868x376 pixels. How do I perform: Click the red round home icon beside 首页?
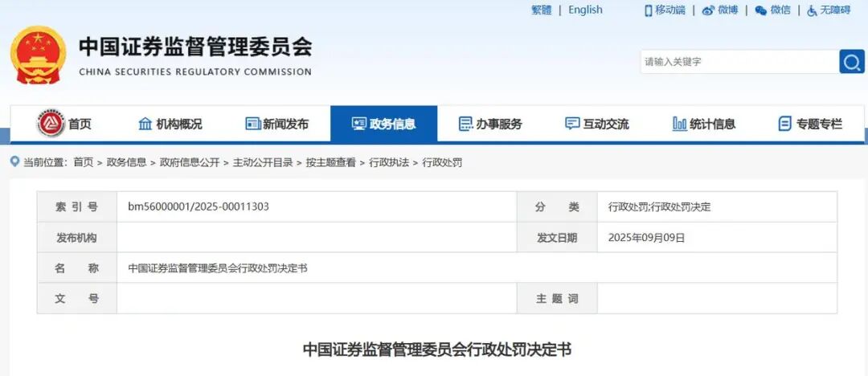(51, 124)
